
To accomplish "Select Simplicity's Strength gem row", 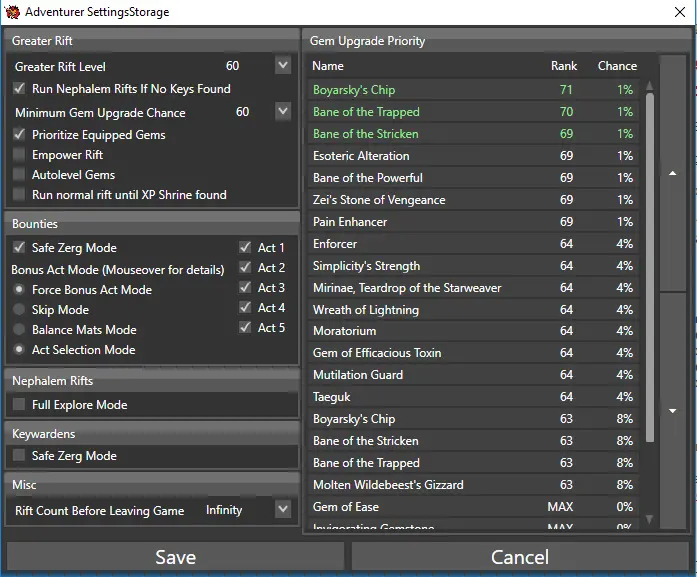I will 473,266.
